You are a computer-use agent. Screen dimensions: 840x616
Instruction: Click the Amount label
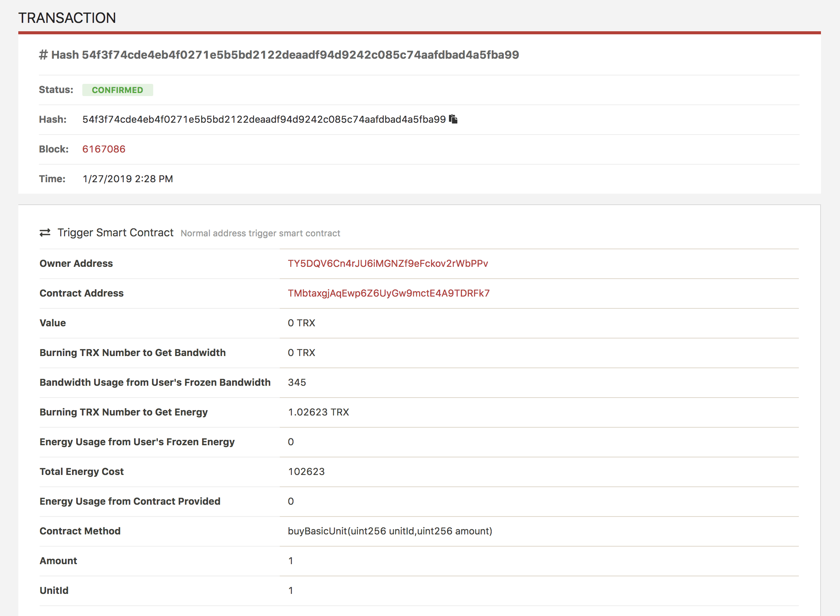point(58,561)
